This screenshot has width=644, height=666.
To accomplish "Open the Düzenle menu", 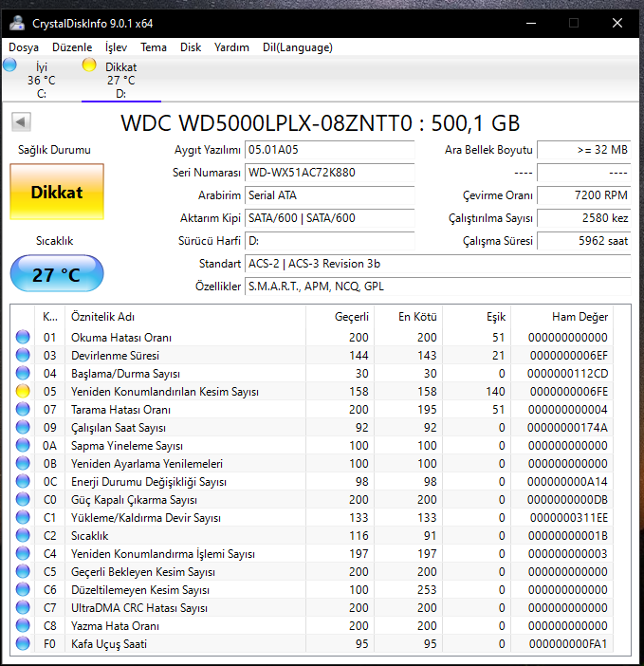I will tap(72, 47).
